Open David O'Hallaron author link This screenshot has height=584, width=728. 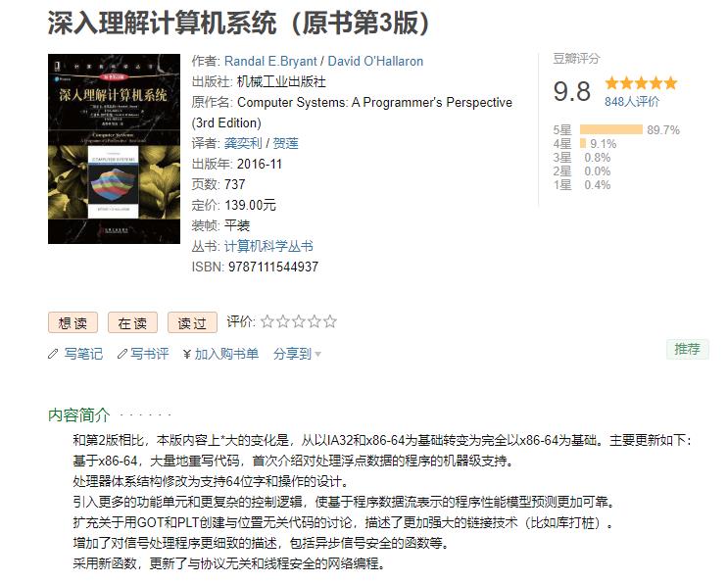click(375, 62)
